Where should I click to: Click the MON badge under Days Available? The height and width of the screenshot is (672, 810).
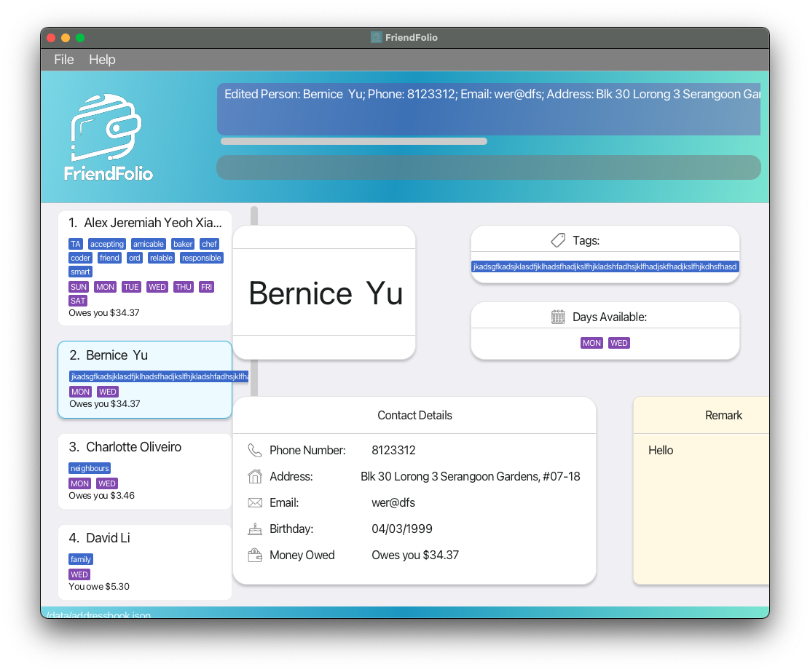coord(591,343)
